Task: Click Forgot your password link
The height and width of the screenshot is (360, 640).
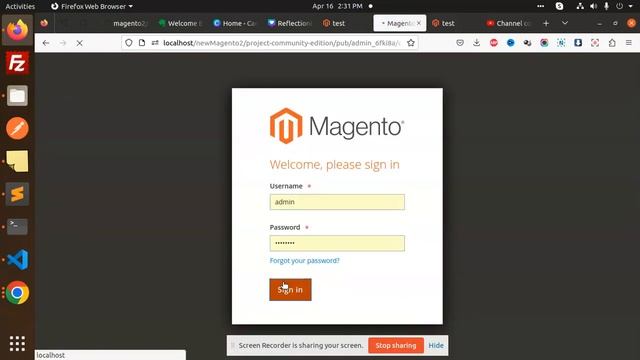Action: (304, 260)
